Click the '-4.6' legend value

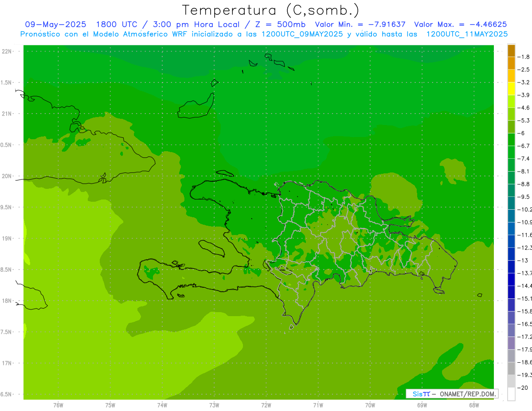524,108
